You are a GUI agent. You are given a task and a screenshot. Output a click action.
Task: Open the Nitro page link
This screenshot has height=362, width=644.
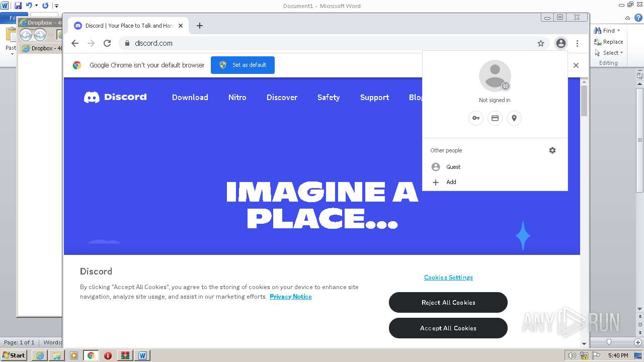(x=237, y=98)
